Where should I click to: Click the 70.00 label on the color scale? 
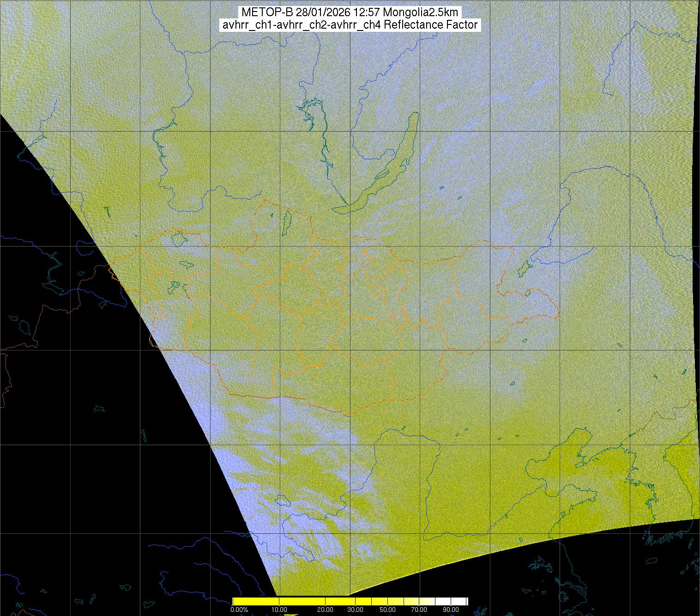pyautogui.click(x=418, y=610)
